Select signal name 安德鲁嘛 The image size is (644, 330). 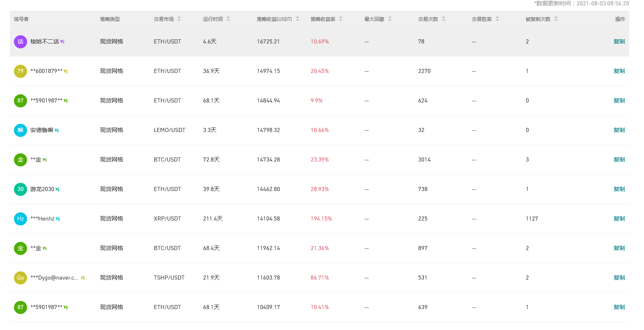[42, 130]
